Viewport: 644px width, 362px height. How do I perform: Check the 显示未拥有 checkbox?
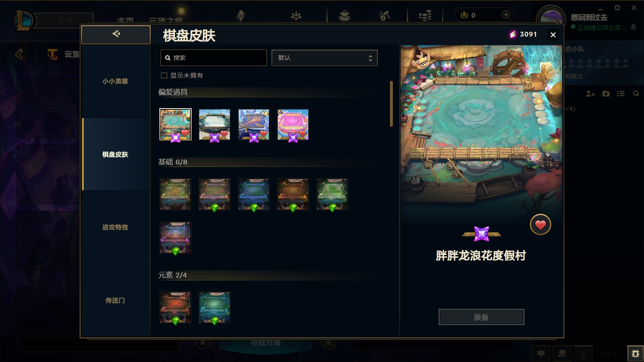164,75
